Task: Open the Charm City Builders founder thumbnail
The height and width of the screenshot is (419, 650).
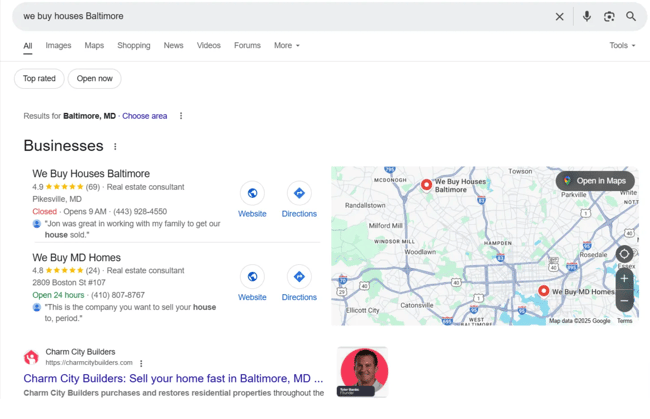Action: (x=362, y=372)
